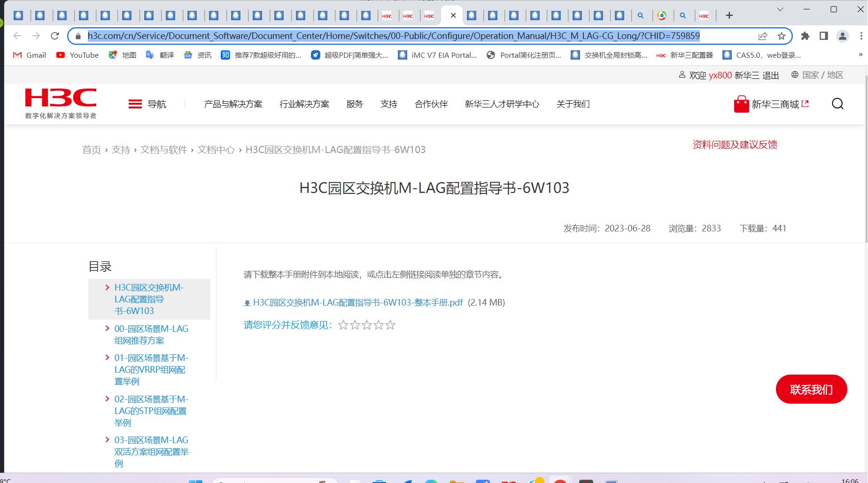The image size is (868, 483).
Task: Open the Chrome three-dot menu
Action: [861, 36]
